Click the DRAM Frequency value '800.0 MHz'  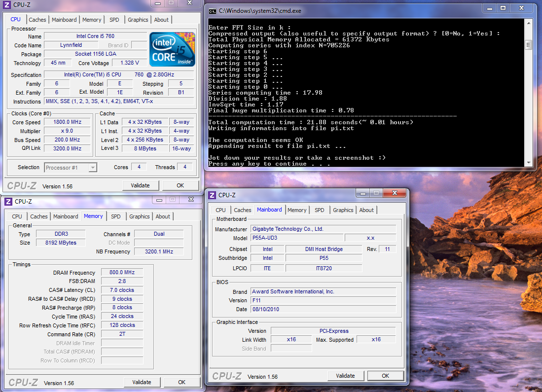point(122,272)
